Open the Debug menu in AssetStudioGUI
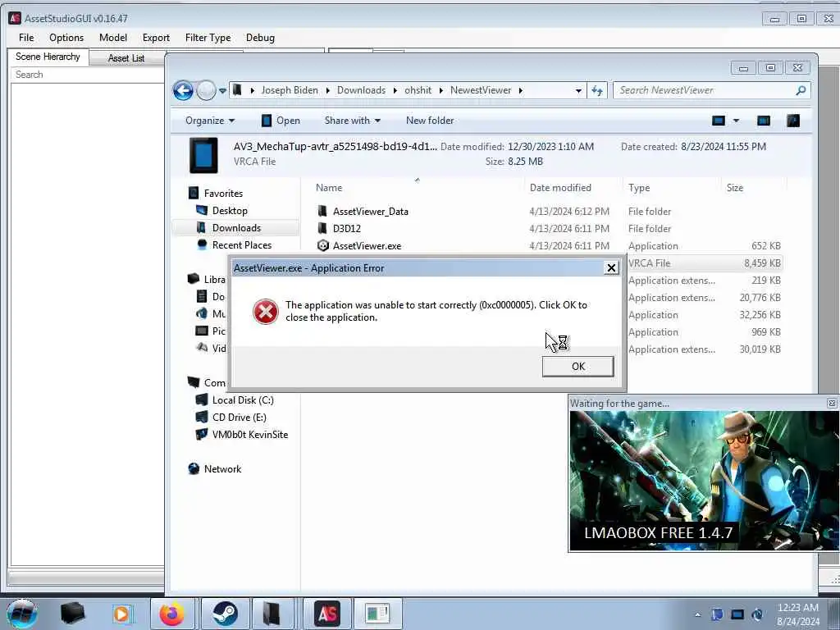 tap(260, 38)
